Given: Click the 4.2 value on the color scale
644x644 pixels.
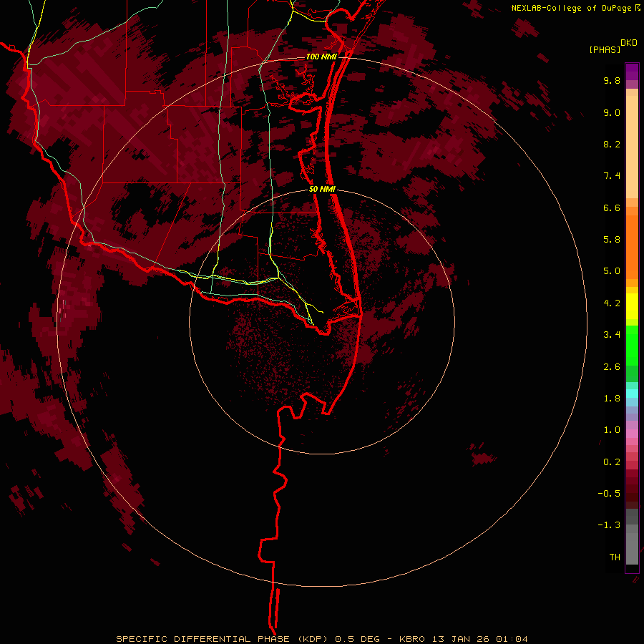Looking at the screenshot, I should (x=612, y=303).
